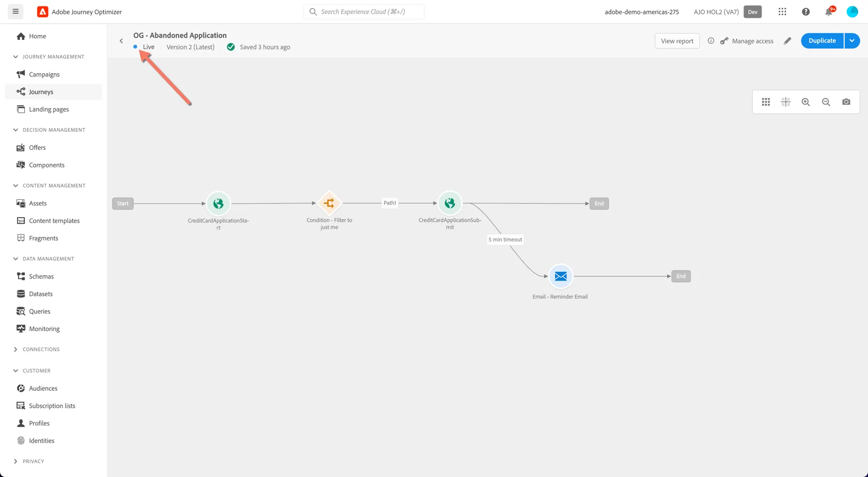Image resolution: width=868 pixels, height=477 pixels.
Task: Open Journeys in the sidebar
Action: click(x=53, y=92)
